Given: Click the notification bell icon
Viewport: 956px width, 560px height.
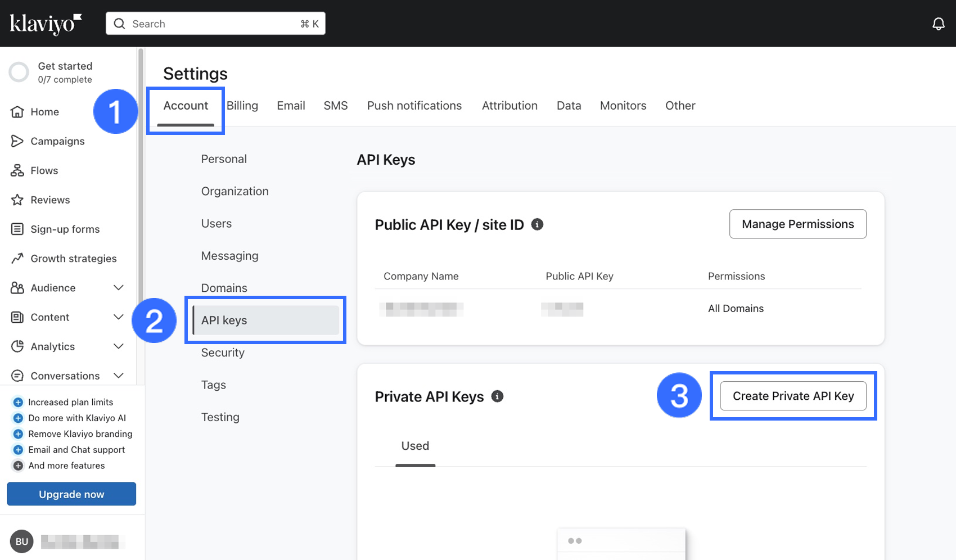Looking at the screenshot, I should (938, 24).
